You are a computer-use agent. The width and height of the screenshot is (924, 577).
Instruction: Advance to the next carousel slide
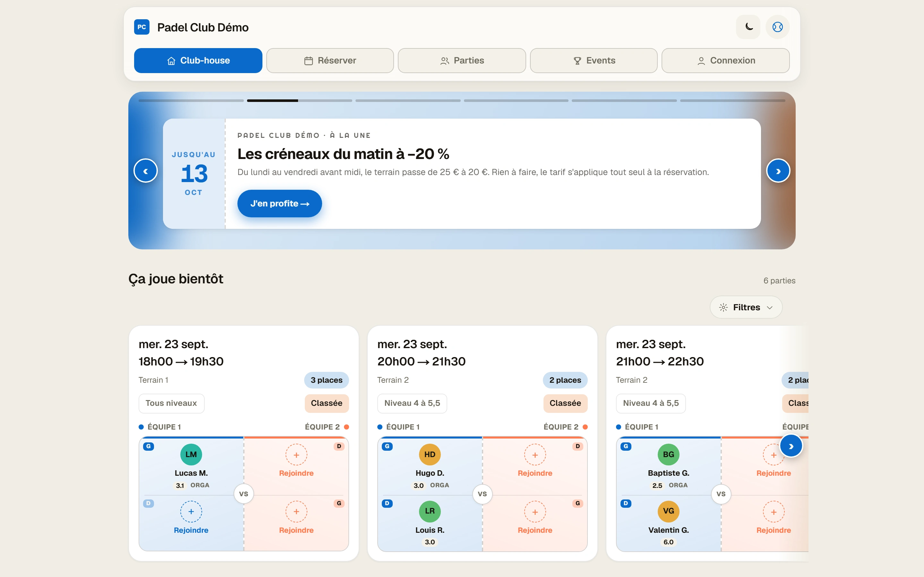click(x=778, y=171)
